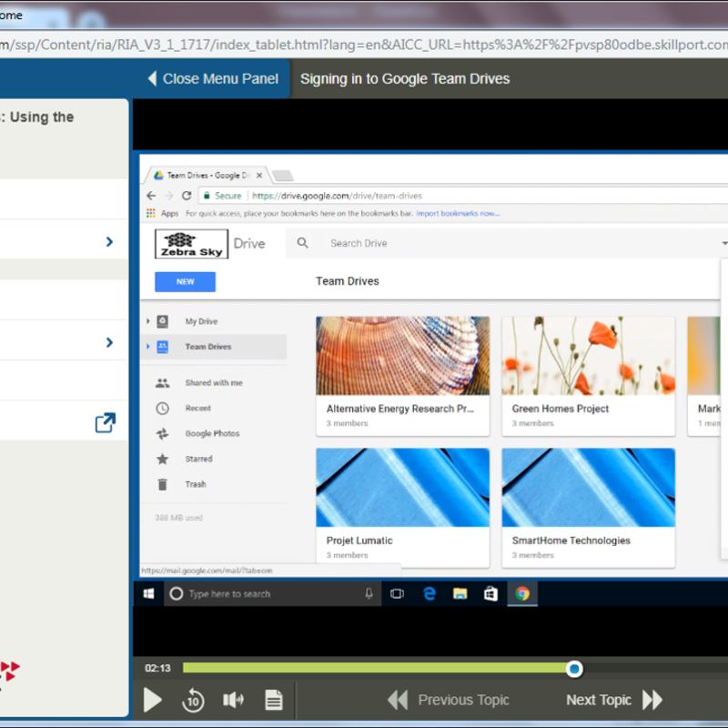Click the video progress slider handle

574,669
